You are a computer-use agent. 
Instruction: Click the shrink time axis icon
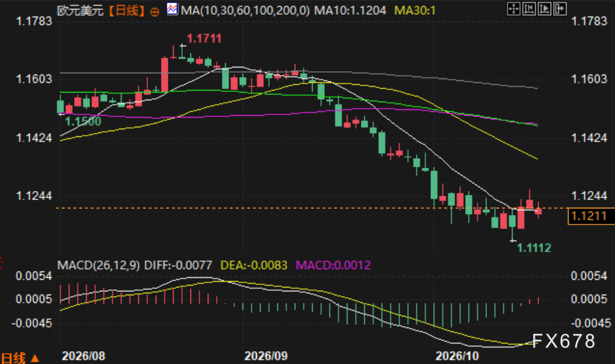529,8
